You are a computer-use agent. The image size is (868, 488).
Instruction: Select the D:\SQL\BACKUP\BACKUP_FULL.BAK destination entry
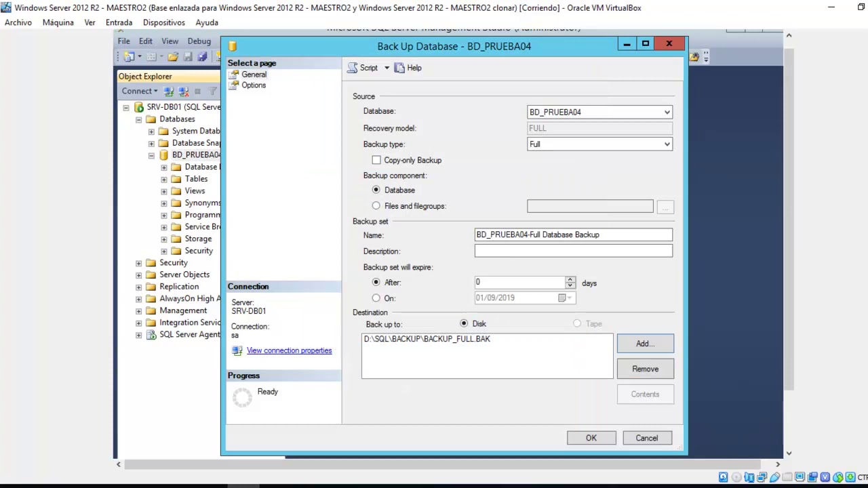click(427, 339)
